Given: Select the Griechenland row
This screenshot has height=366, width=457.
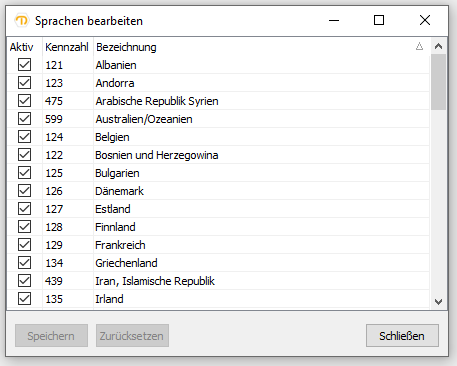Looking at the screenshot, I should [x=218, y=263].
